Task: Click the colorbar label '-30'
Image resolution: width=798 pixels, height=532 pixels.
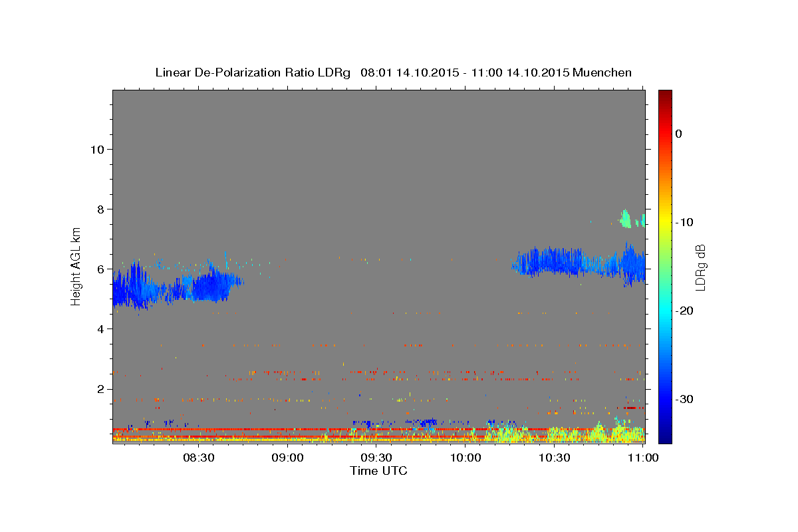Action: [x=684, y=399]
